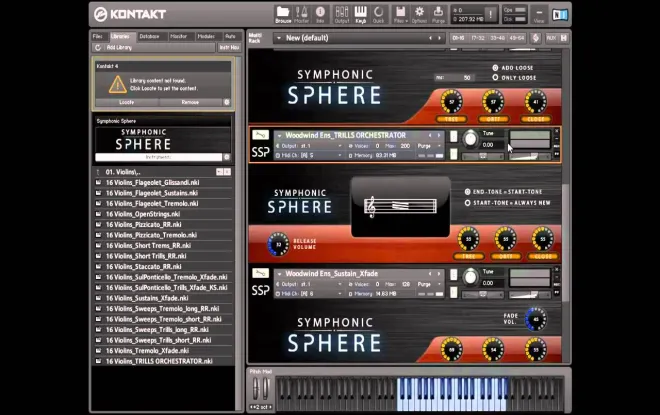Click the Symphonic Sphere library logo banner
This screenshot has width=660, height=415.
pos(162,140)
